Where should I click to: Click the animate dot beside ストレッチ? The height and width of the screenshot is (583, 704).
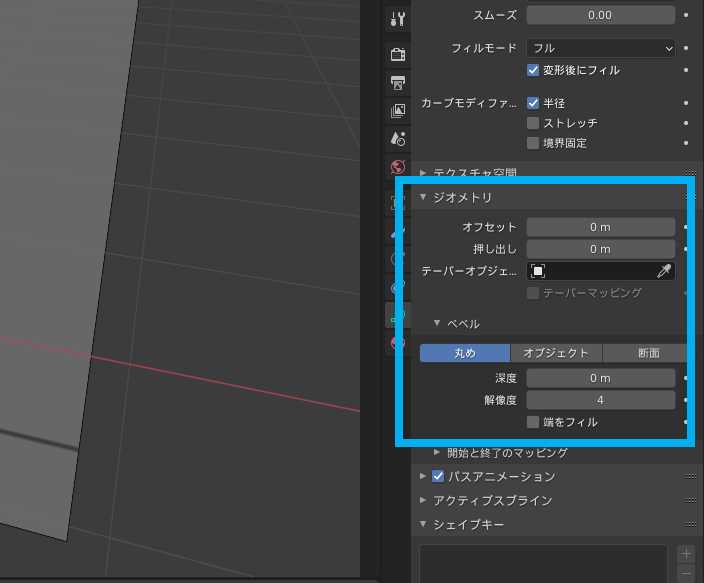(x=686, y=123)
